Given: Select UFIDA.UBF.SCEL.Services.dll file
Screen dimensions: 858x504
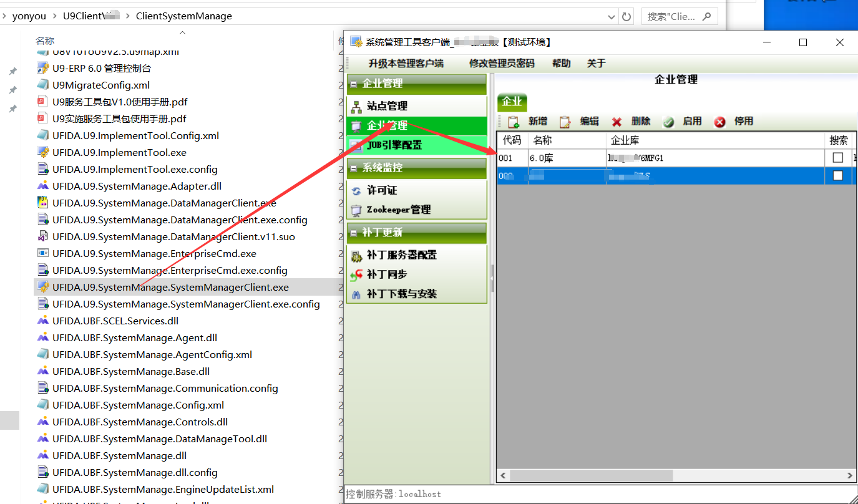Looking at the screenshot, I should pyautogui.click(x=115, y=321).
